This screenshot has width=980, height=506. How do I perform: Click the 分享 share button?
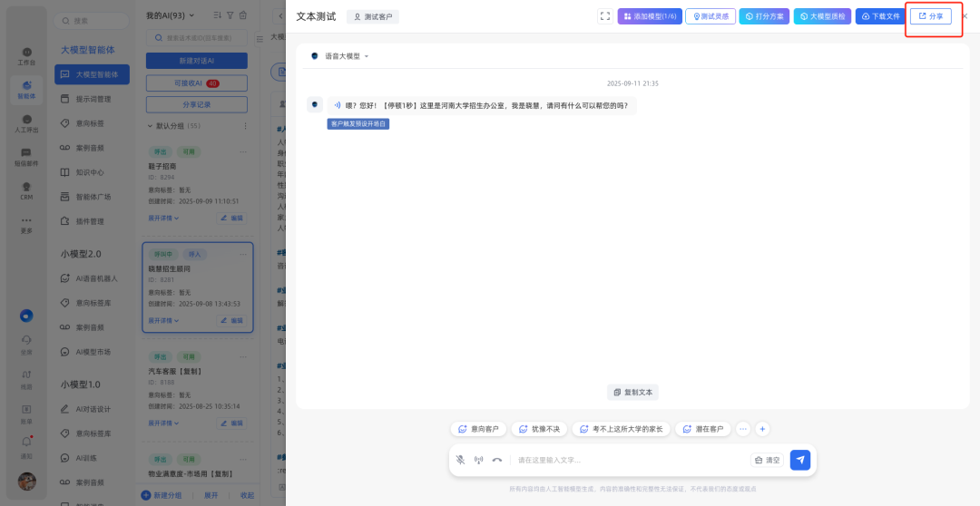coord(930,16)
